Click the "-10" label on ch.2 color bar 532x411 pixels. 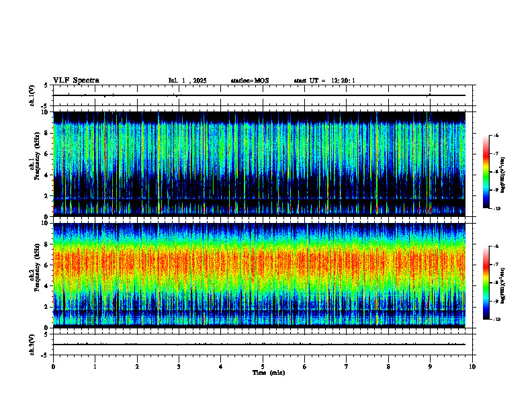click(496, 320)
